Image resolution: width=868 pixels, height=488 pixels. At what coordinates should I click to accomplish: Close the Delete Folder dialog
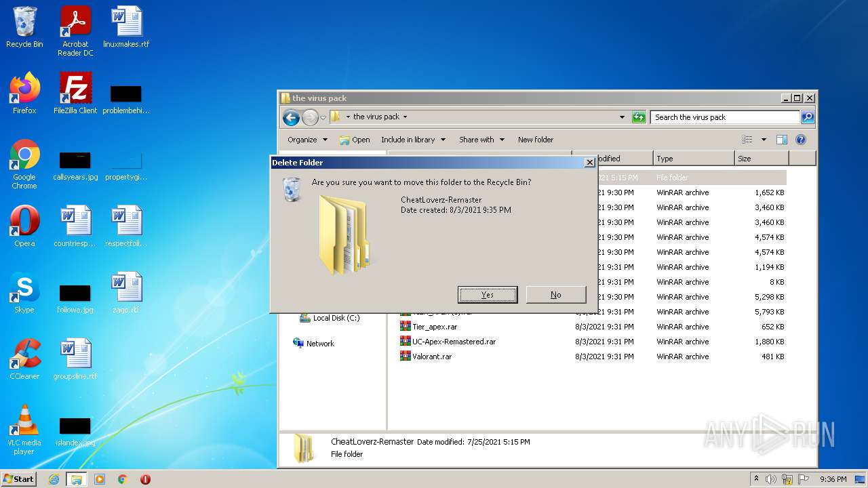(x=590, y=163)
